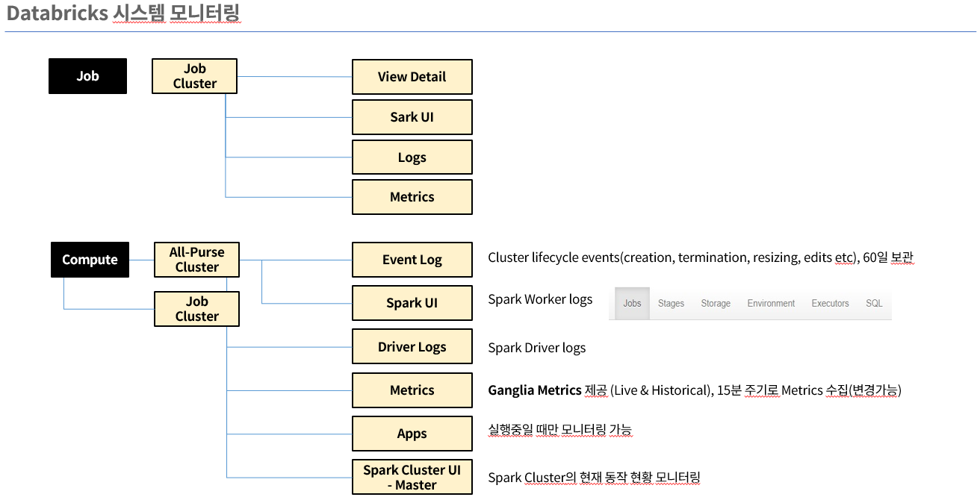Screen dimensions: 980x500
Task: Open the Environment tab
Action: 771,304
